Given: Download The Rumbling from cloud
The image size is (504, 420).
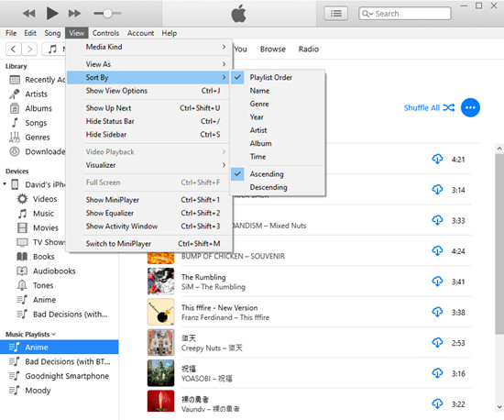Looking at the screenshot, I should (437, 282).
